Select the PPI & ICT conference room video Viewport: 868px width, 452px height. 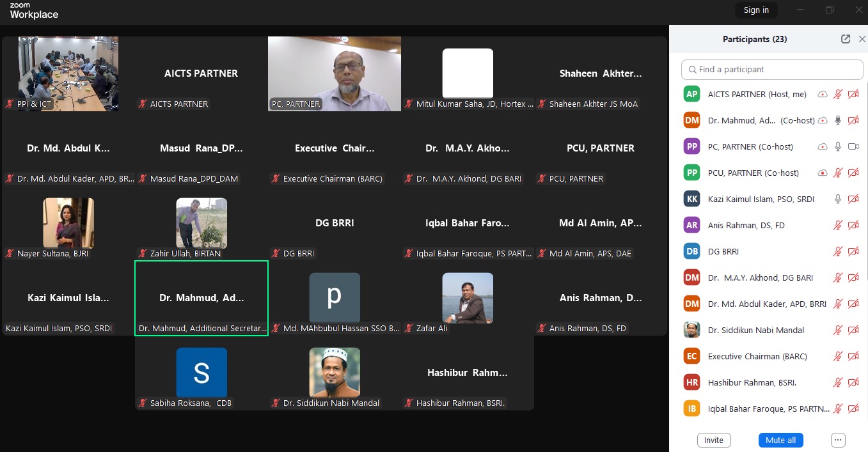(68, 74)
